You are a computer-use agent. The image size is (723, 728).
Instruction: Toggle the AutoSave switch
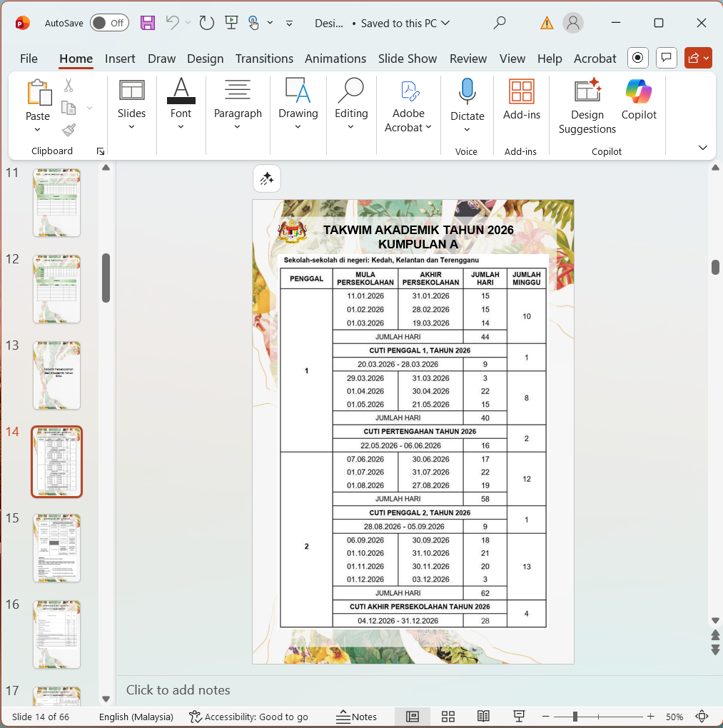109,23
